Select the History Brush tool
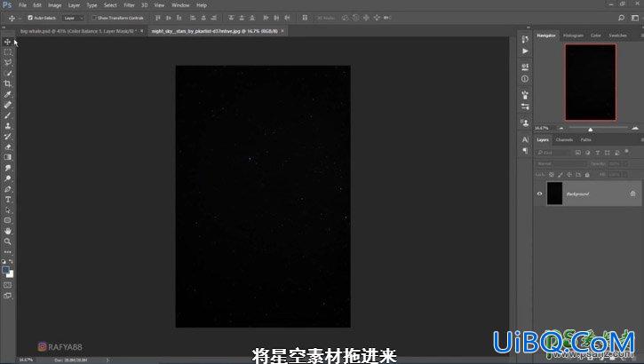This screenshot has width=644, height=364. pyautogui.click(x=7, y=136)
